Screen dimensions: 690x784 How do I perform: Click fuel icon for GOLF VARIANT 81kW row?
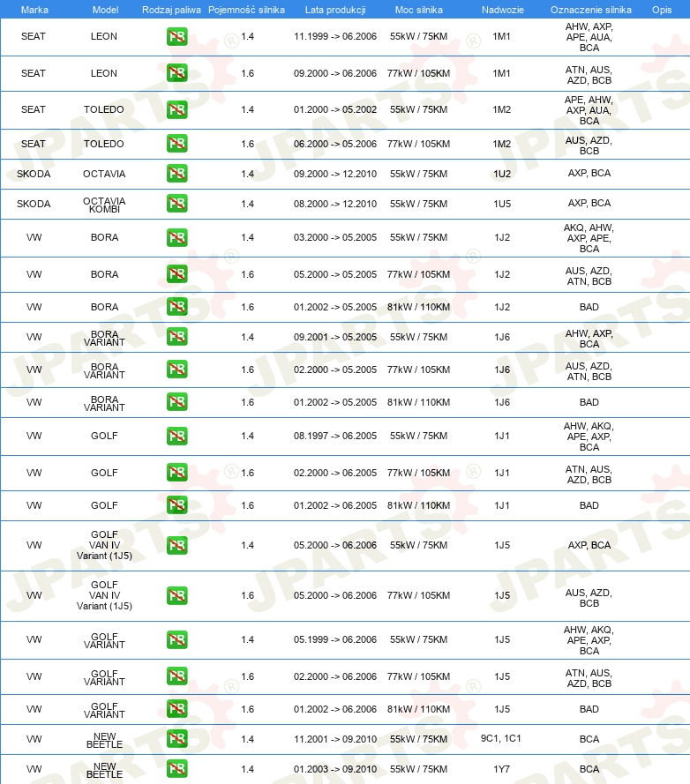(177, 708)
